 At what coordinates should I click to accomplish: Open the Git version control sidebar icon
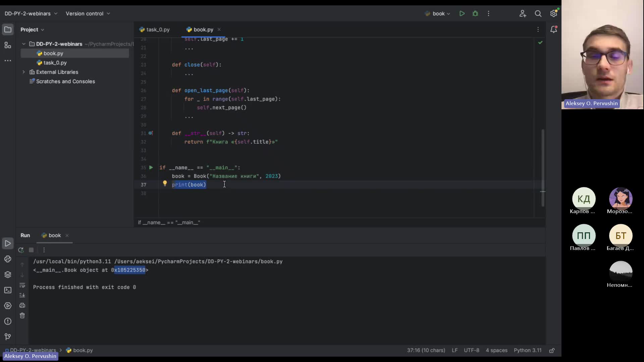[8, 337]
